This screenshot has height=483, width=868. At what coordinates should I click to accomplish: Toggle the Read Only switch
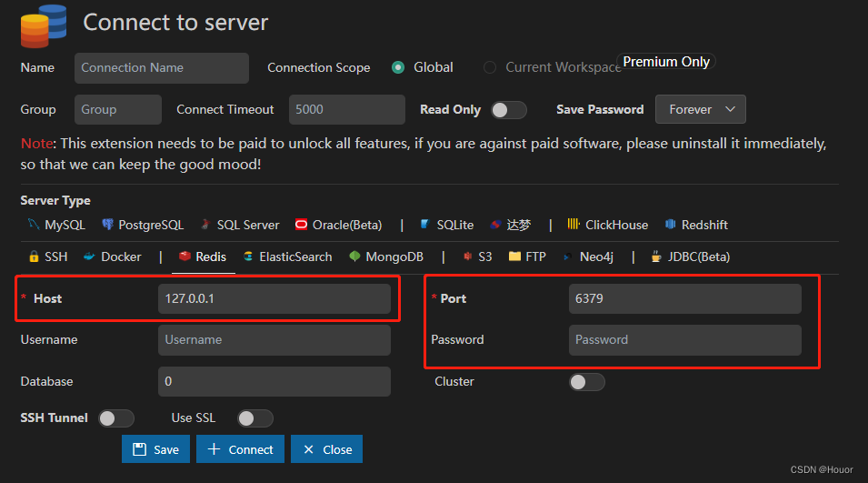(x=509, y=110)
